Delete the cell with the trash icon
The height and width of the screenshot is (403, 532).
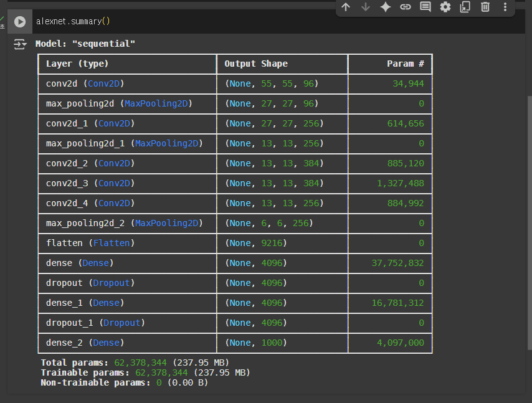[x=485, y=7]
